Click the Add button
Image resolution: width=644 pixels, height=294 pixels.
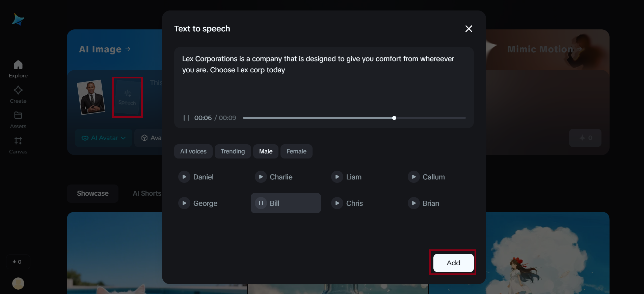[453, 263]
